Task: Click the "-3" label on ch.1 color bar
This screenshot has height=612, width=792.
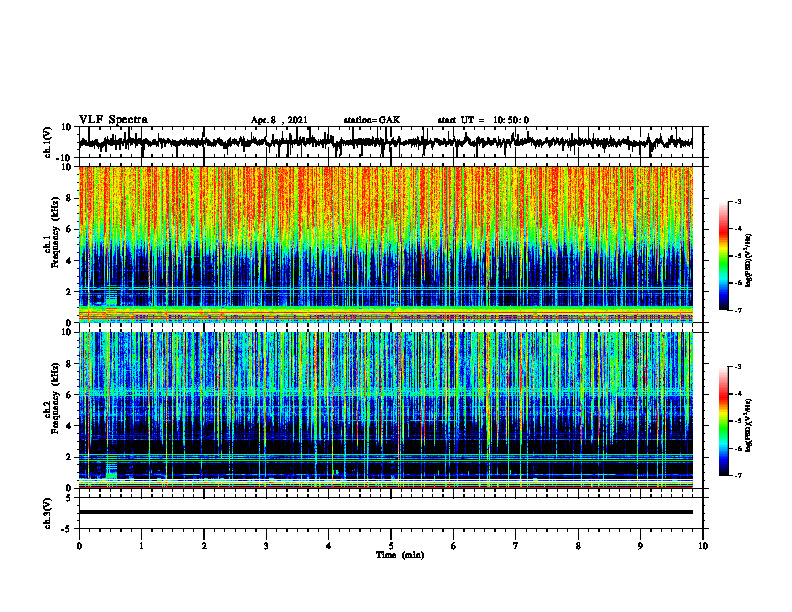Action: point(737,201)
